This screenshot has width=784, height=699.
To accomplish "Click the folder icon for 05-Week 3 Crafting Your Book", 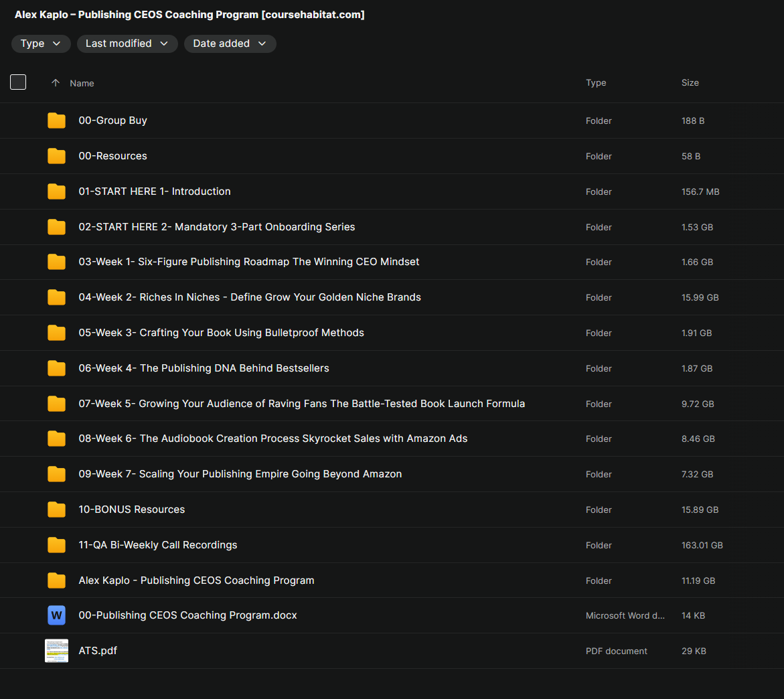I will 56,333.
